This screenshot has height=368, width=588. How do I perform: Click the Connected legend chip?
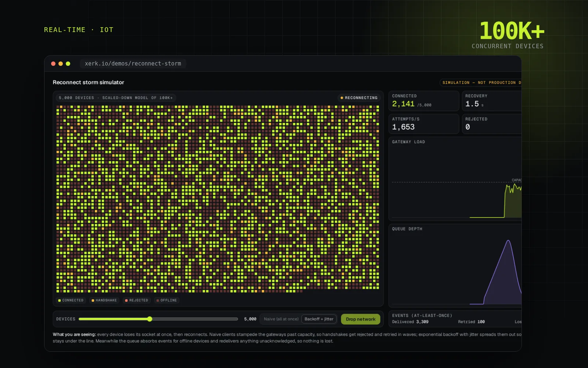71,300
